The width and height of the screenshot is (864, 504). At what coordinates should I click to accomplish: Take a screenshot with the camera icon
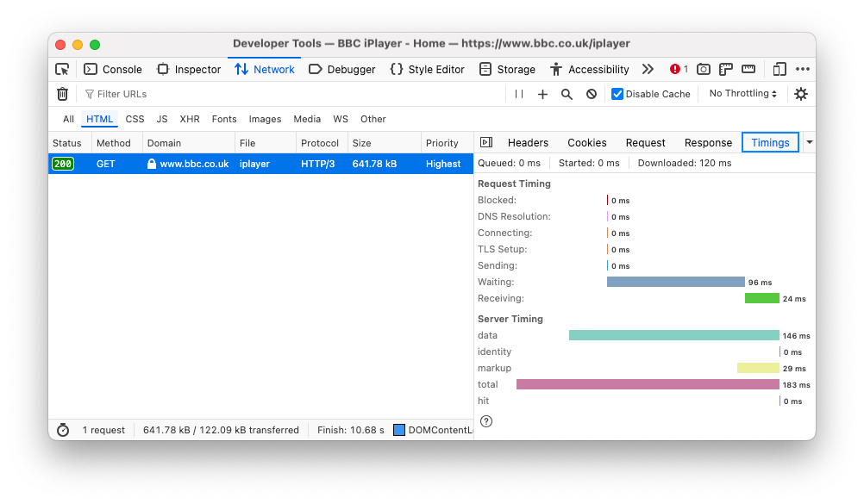tap(703, 69)
